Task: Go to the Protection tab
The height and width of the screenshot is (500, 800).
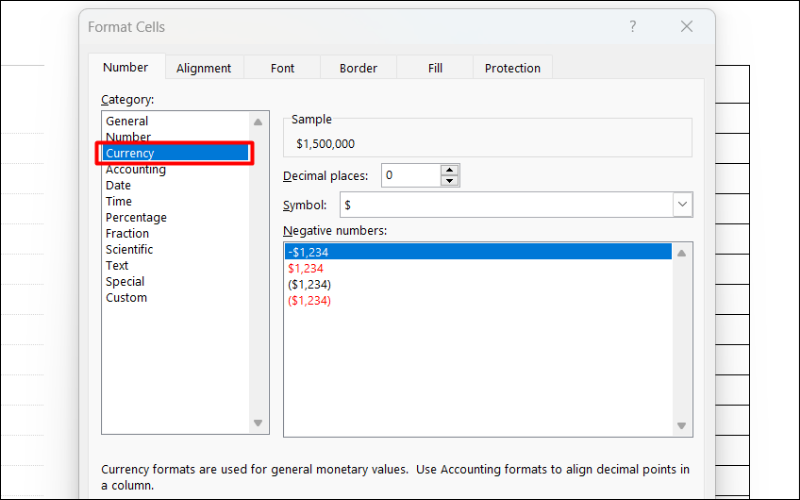Action: tap(512, 68)
